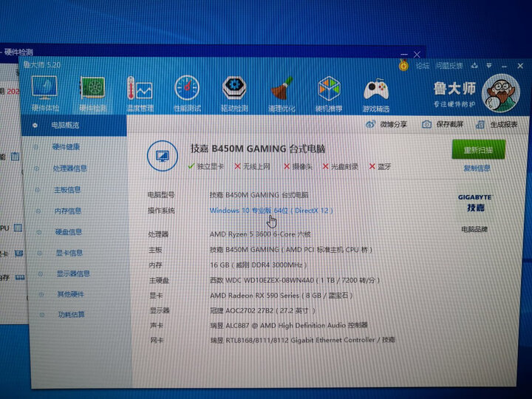Open 驱动检测 driver detection icon
The width and height of the screenshot is (532, 399).
click(234, 94)
